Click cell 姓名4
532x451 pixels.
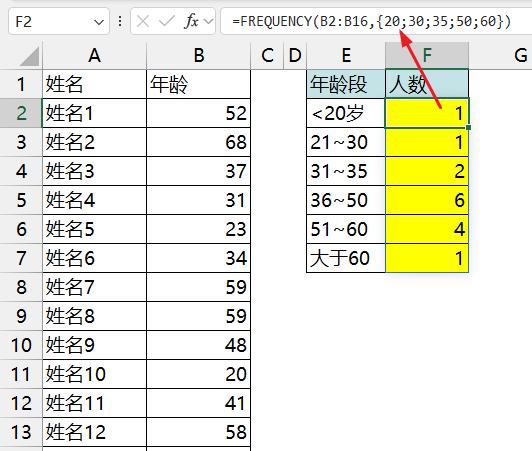coord(94,200)
